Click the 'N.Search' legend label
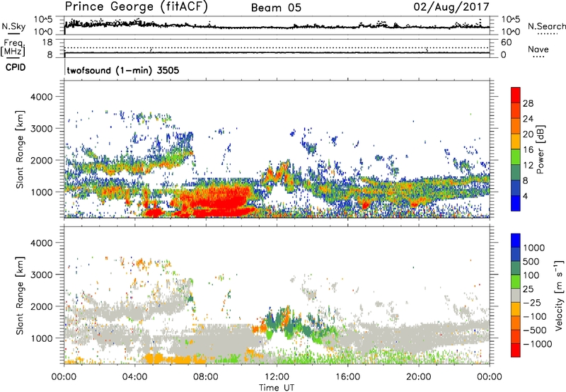This screenshot has width=566, height=392. (546, 26)
